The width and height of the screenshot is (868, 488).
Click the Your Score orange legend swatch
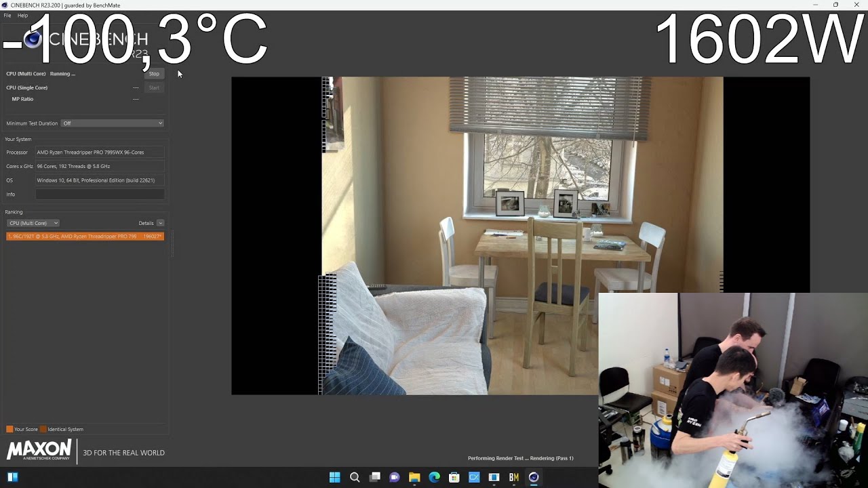[9, 429]
